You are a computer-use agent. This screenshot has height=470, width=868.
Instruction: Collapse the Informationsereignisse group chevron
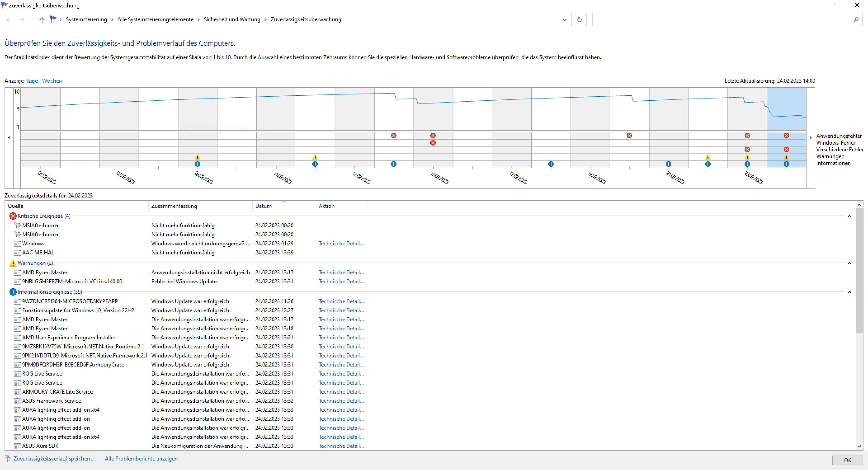849,292
